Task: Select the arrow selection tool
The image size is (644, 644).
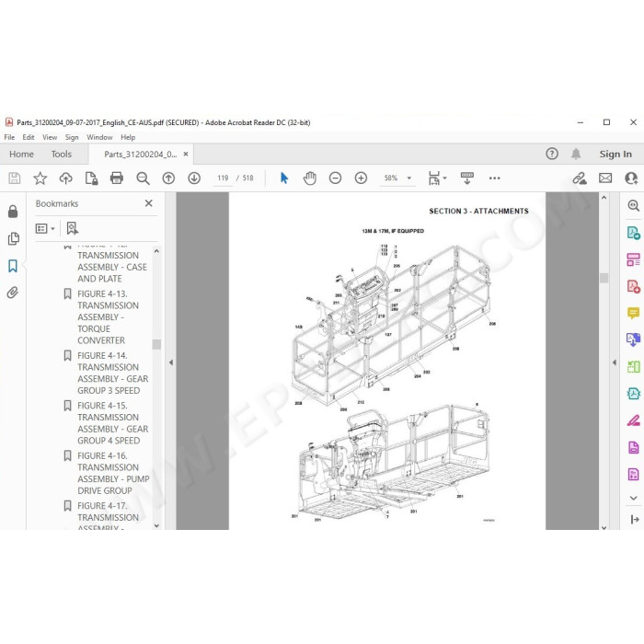Action: click(284, 178)
